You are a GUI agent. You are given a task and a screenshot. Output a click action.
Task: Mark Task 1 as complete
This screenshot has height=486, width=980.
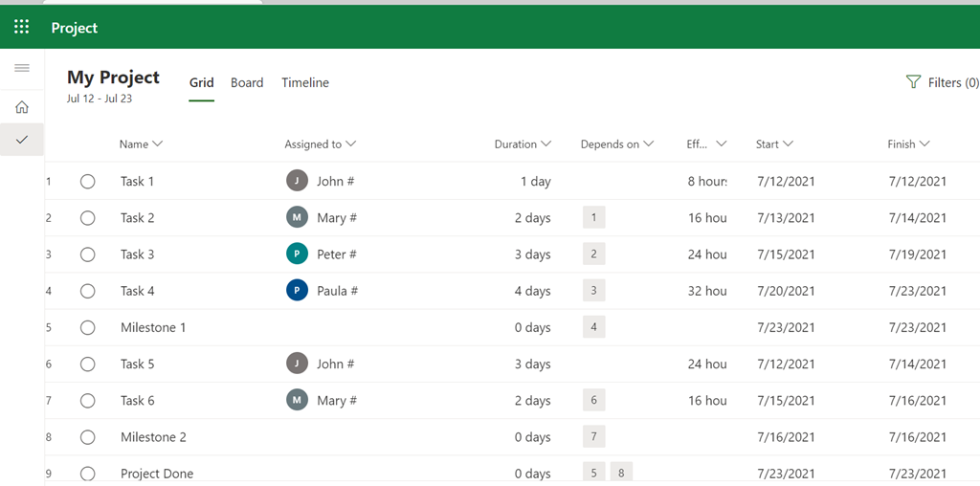(x=88, y=182)
